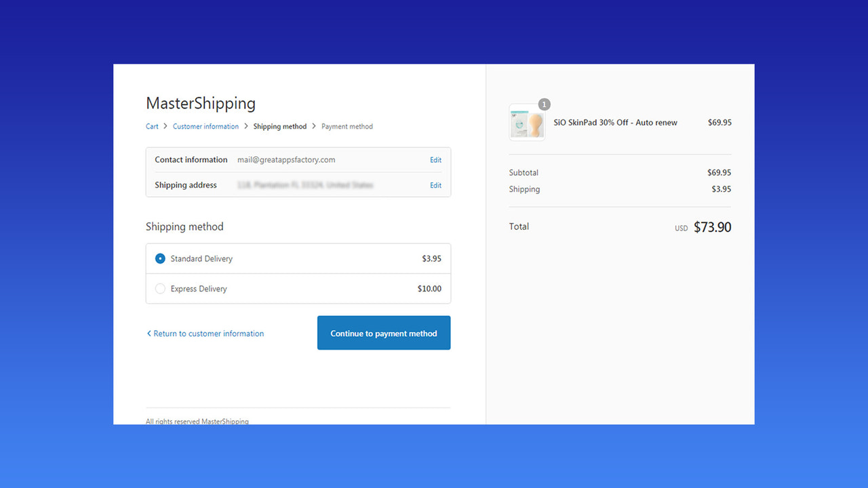This screenshot has height=488, width=868.
Task: Click the SiO SkinPad product thumbnail
Action: tap(527, 123)
